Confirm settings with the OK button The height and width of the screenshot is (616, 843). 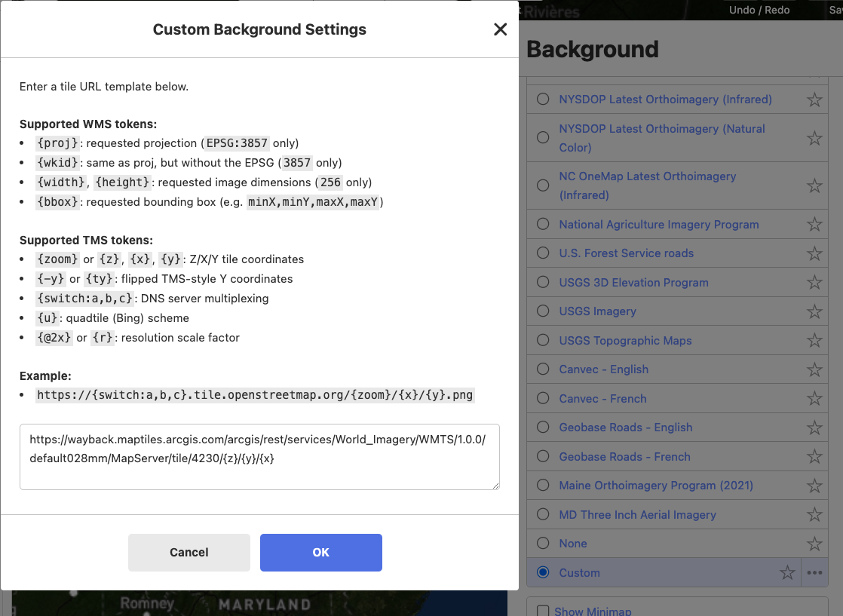point(320,552)
